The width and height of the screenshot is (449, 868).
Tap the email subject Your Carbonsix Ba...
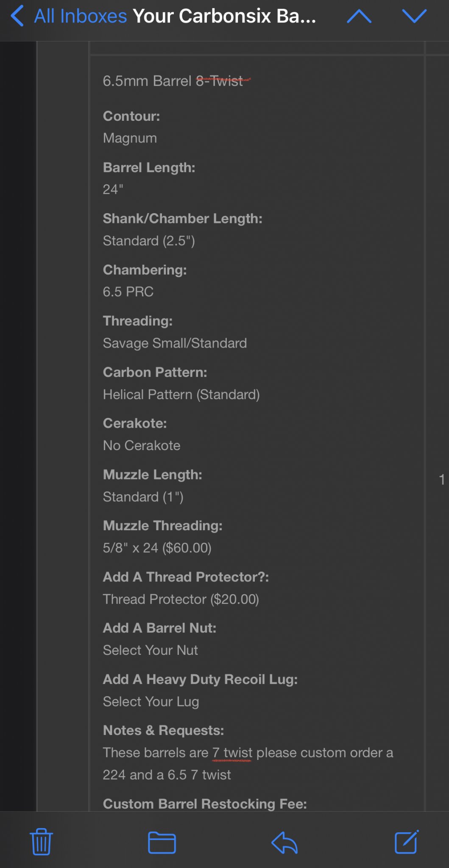[224, 16]
